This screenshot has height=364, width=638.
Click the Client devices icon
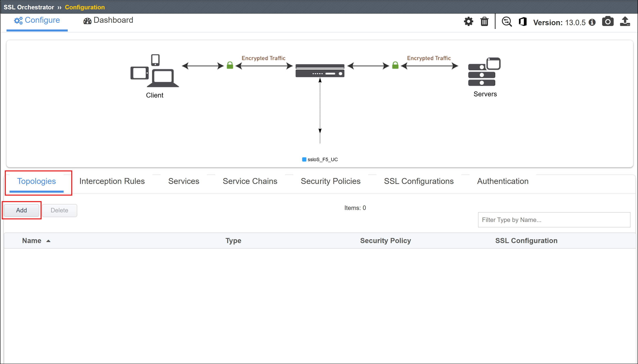(x=155, y=71)
